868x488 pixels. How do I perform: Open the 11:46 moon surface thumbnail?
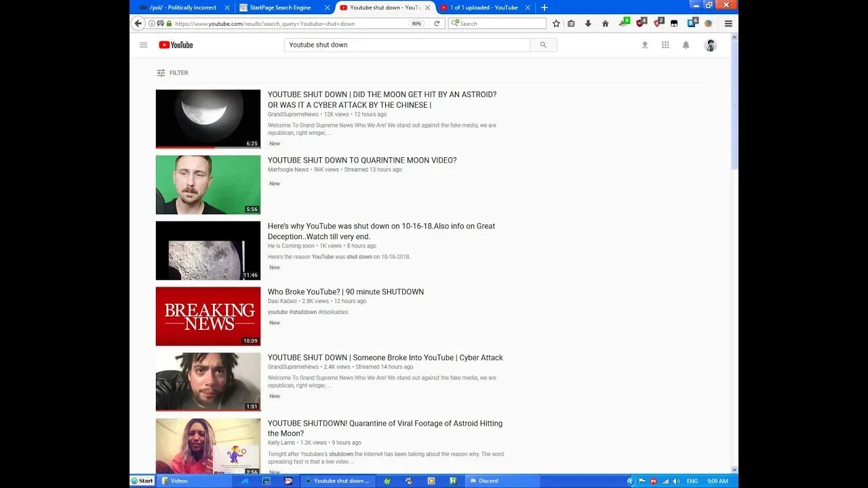208,250
